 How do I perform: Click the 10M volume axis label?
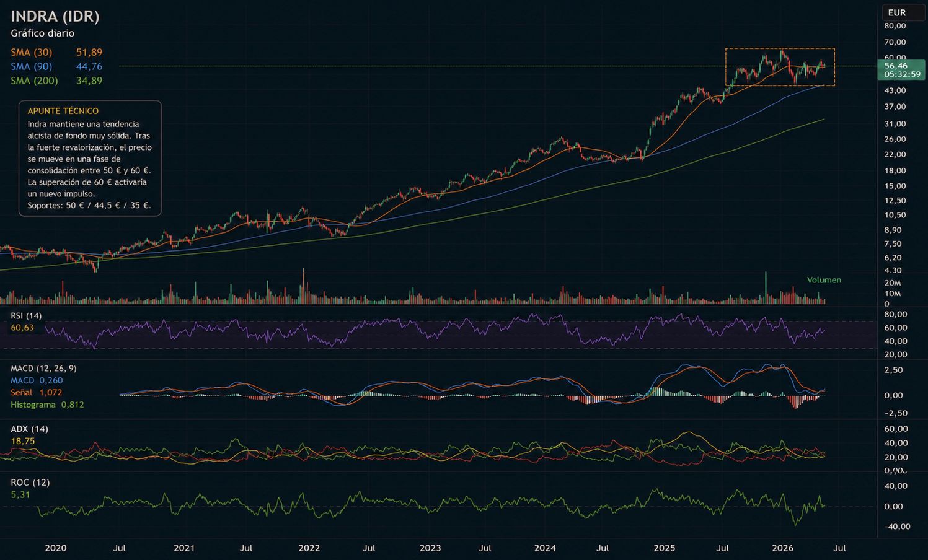coord(893,294)
